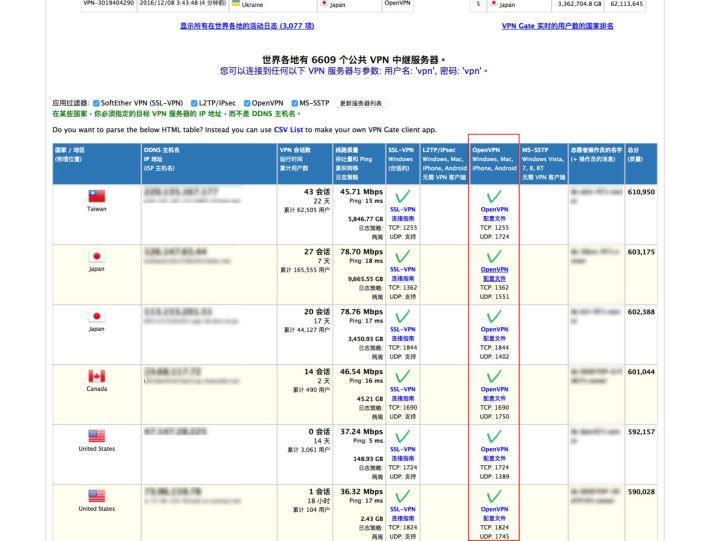
Task: Open OpenVPN config file link in Taiwan row
Action: pyautogui.click(x=494, y=214)
